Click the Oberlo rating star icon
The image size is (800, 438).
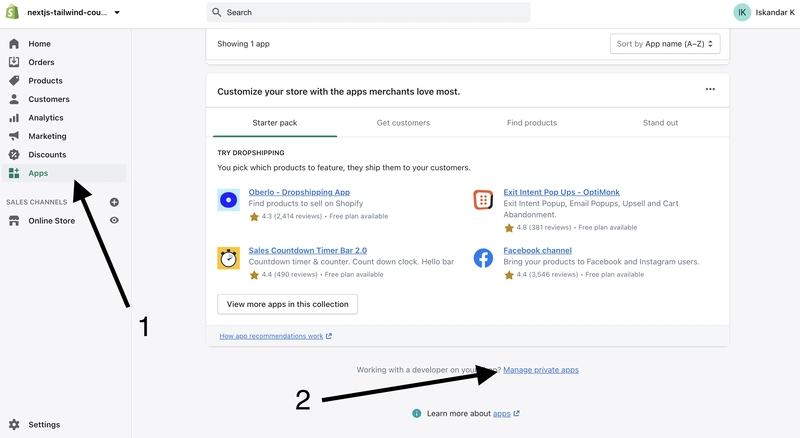[x=254, y=216]
